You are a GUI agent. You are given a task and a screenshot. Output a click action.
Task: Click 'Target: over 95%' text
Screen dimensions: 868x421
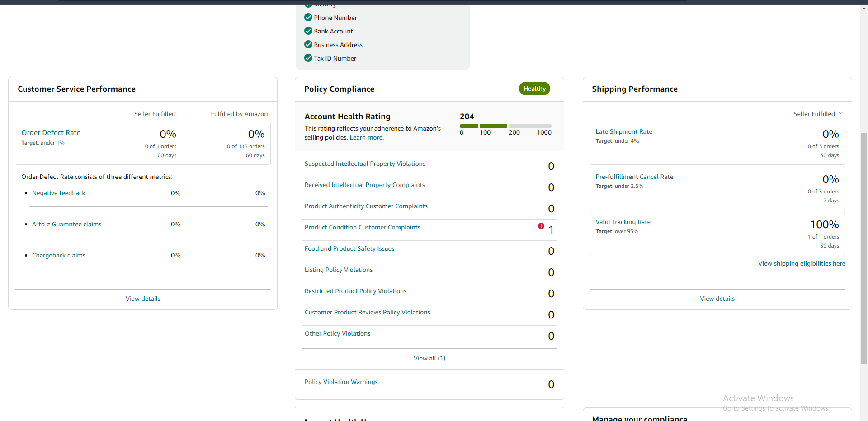[x=617, y=231]
